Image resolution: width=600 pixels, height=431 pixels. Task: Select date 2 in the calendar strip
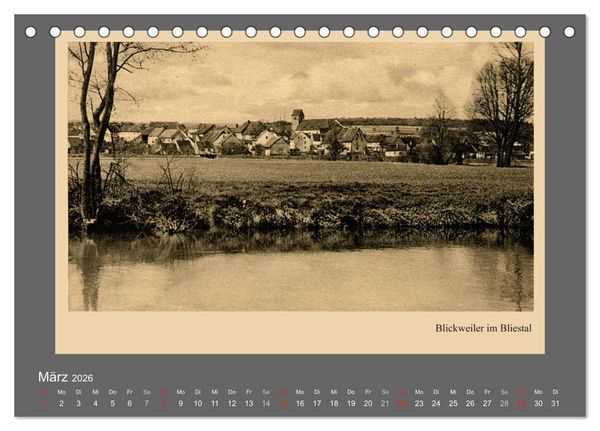tap(61, 403)
